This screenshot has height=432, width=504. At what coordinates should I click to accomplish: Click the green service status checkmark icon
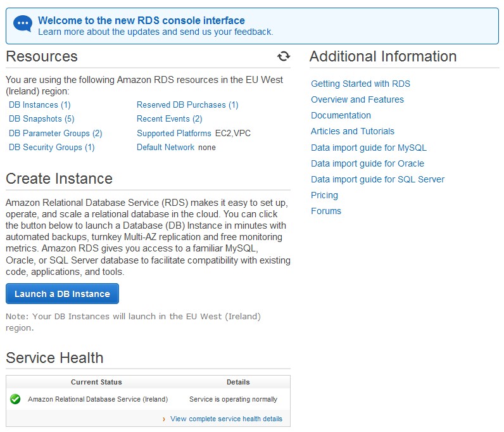point(15,399)
